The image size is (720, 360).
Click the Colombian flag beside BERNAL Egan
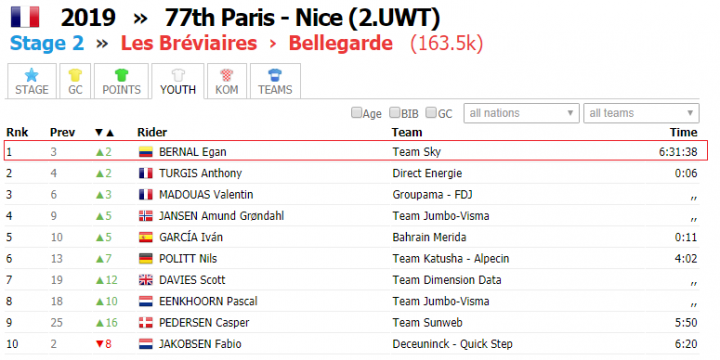[x=146, y=152]
